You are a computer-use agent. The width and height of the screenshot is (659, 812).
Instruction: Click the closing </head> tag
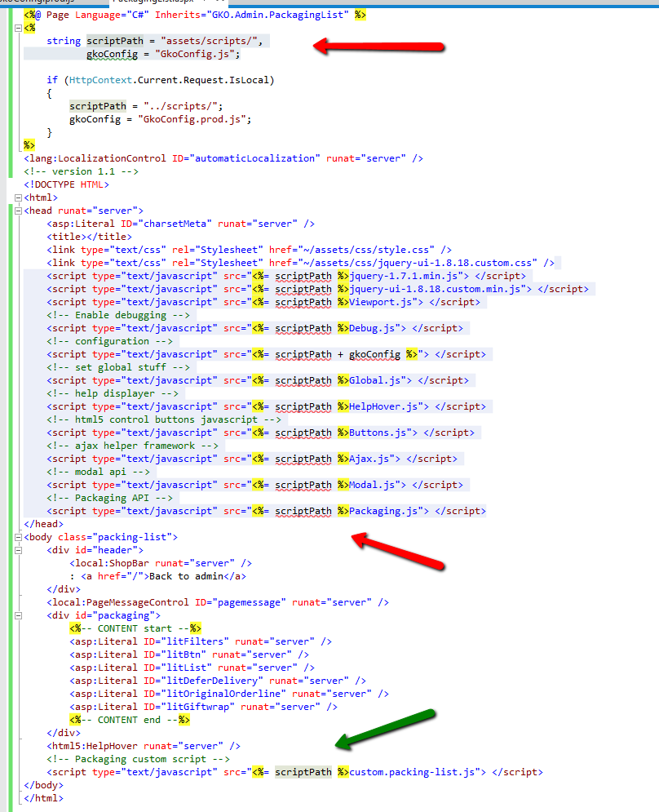tap(43, 524)
